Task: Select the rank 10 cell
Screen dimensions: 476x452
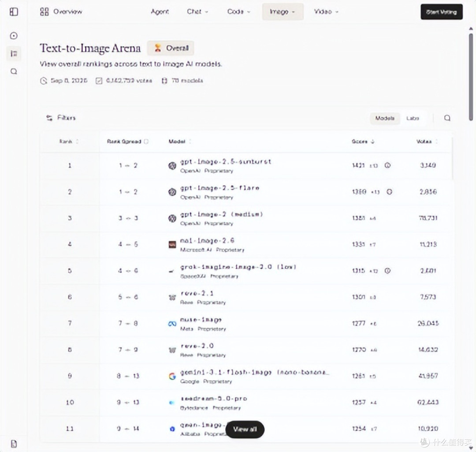Action: coord(70,403)
